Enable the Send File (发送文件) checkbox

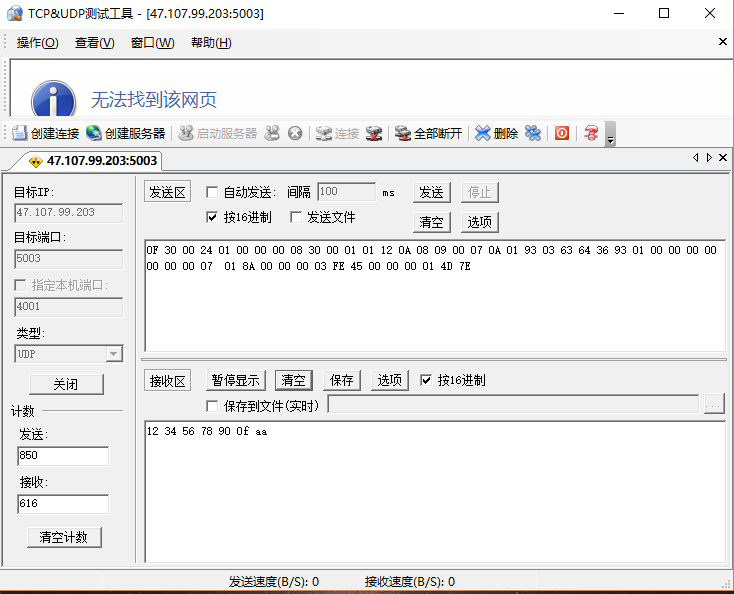pos(296,217)
